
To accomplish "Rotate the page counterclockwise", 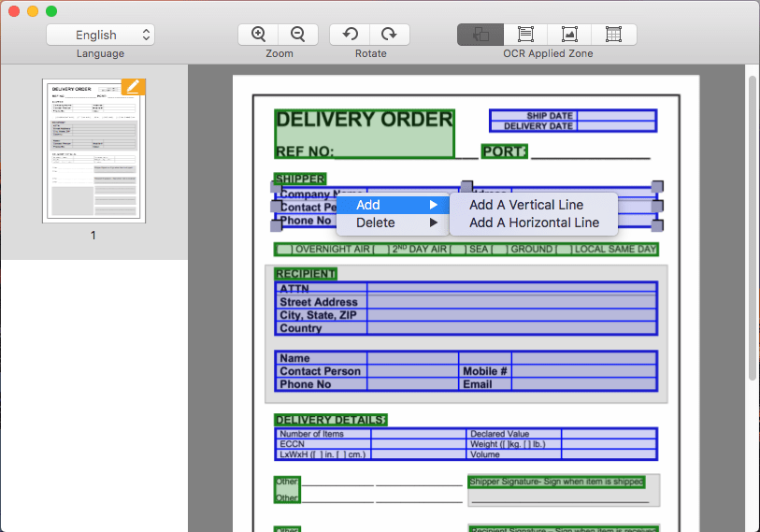I will point(350,35).
